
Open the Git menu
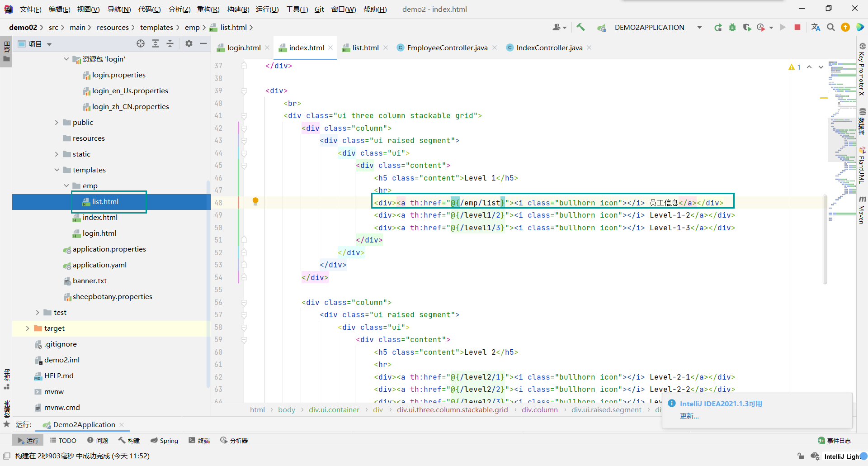[319, 9]
